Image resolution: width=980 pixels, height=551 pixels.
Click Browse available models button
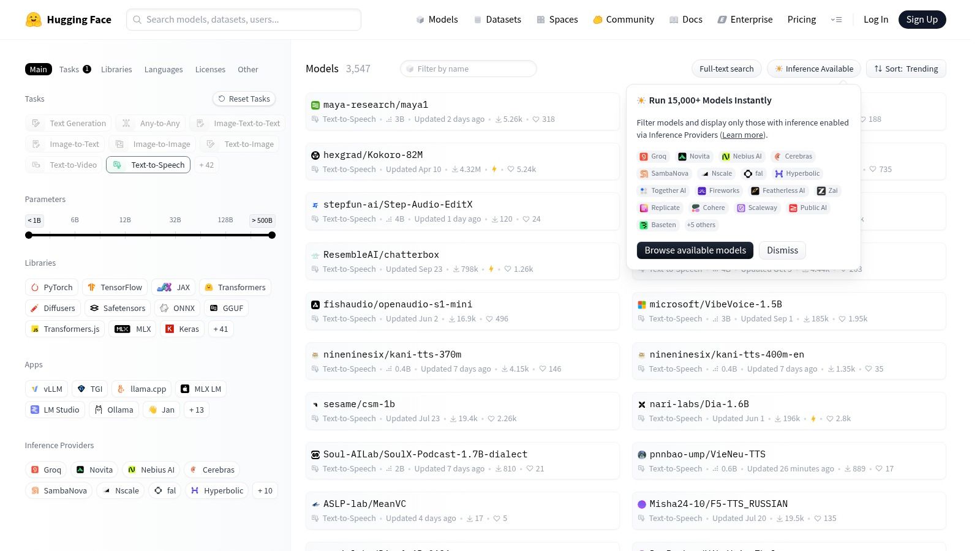pyautogui.click(x=695, y=250)
